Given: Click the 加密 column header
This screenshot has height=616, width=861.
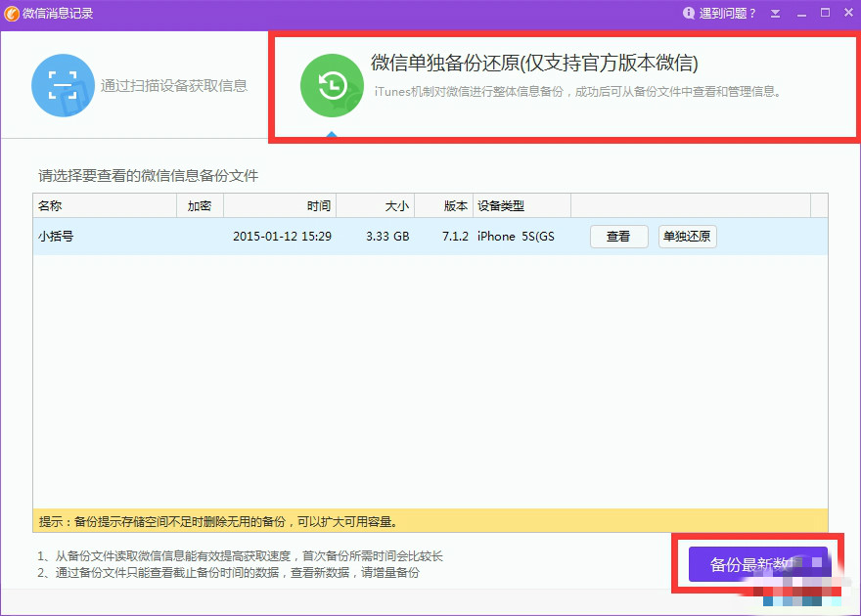Looking at the screenshot, I should [203, 205].
